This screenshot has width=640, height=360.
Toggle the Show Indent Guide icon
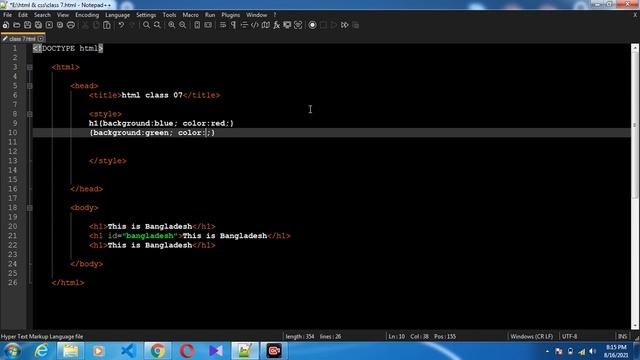point(244,25)
